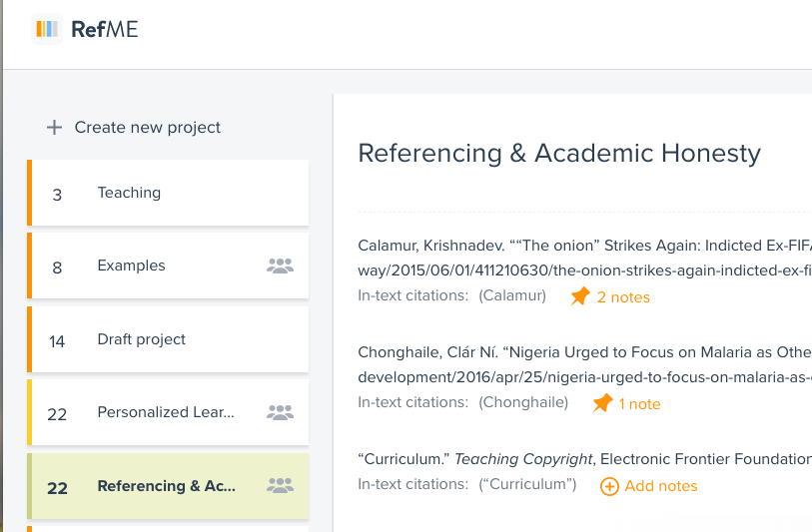Click shared people icon on Referencing project
Viewport: 812px width, 532px height.
[281, 486]
